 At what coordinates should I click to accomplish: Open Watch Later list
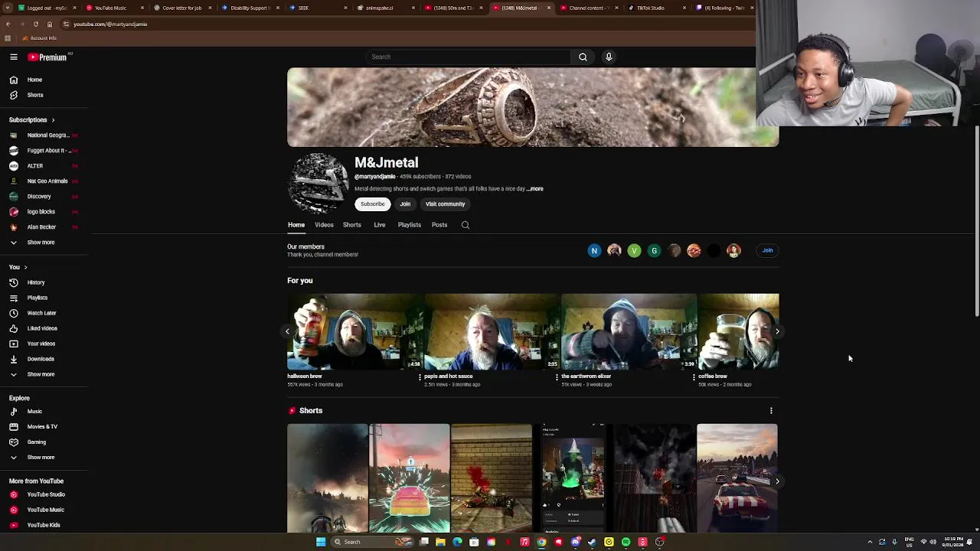tap(43, 313)
